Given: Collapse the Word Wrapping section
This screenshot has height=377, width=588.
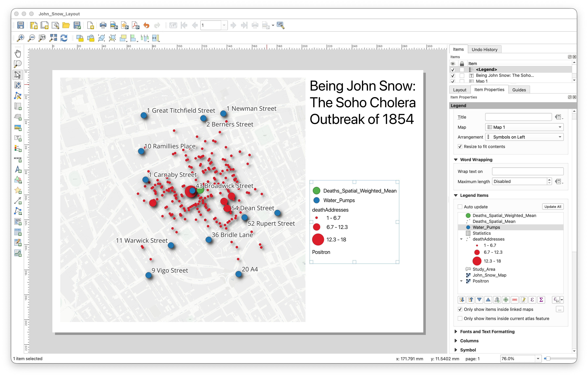Looking at the screenshot, I should [x=456, y=160].
